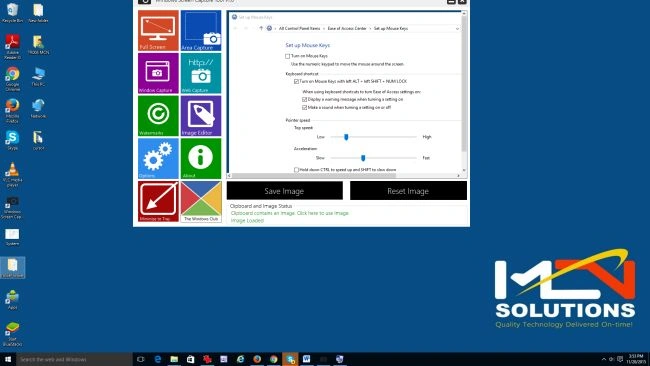The image size is (650, 366).
Task: Select Start BlueStacks desktop shortcut
Action: 12,334
